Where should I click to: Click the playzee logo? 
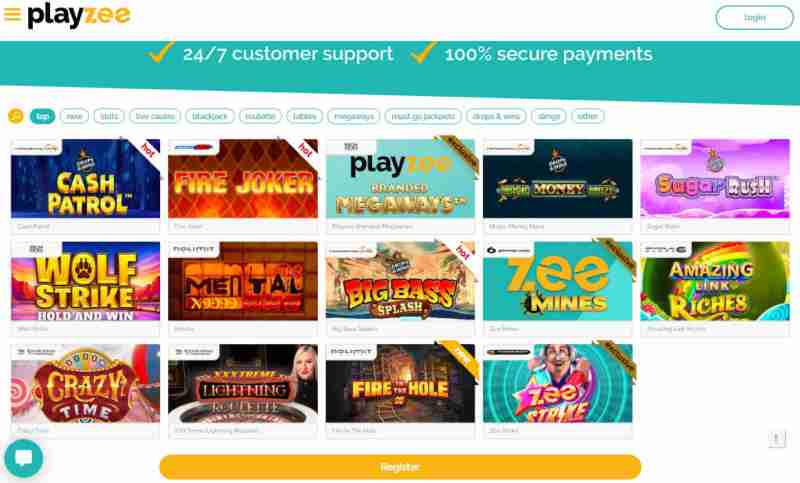[79, 15]
